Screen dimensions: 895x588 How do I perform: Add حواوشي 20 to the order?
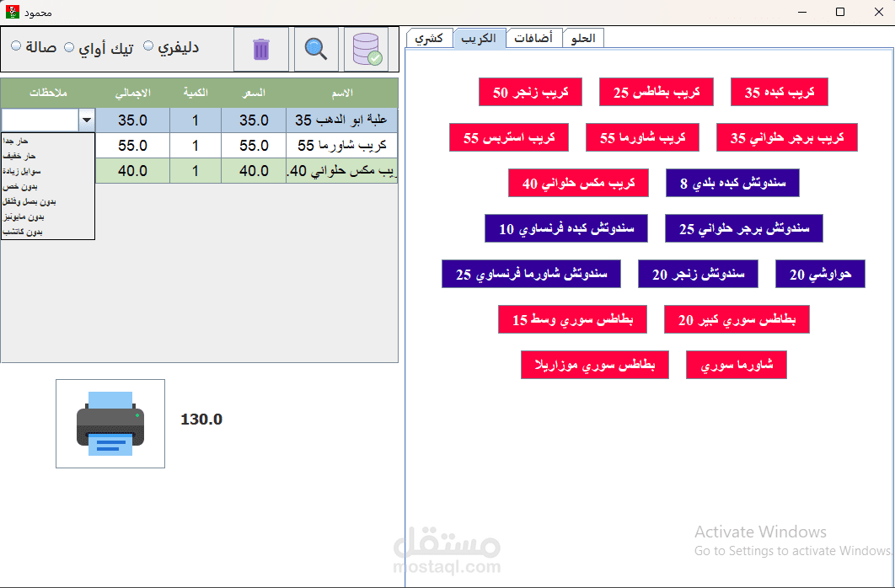point(820,275)
